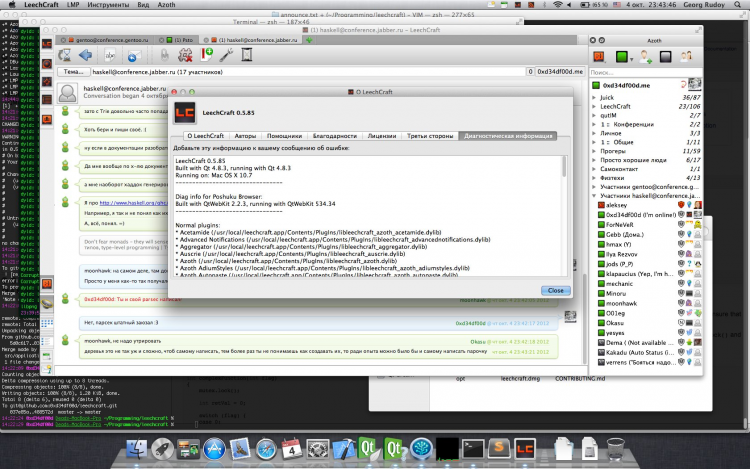This screenshot has width=750, height=469.
Task: Click the Spotlight magnifier in the menu bar
Action: 737,5
